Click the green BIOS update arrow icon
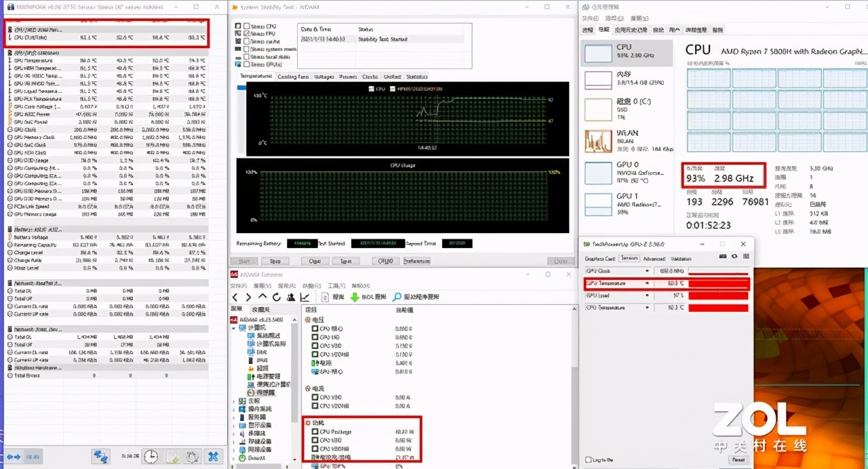 point(355,297)
